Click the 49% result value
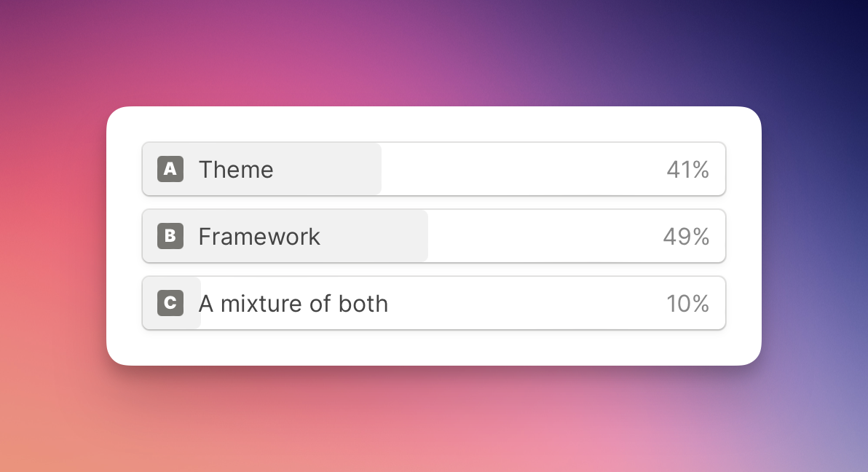This screenshot has height=472, width=868. 687,237
